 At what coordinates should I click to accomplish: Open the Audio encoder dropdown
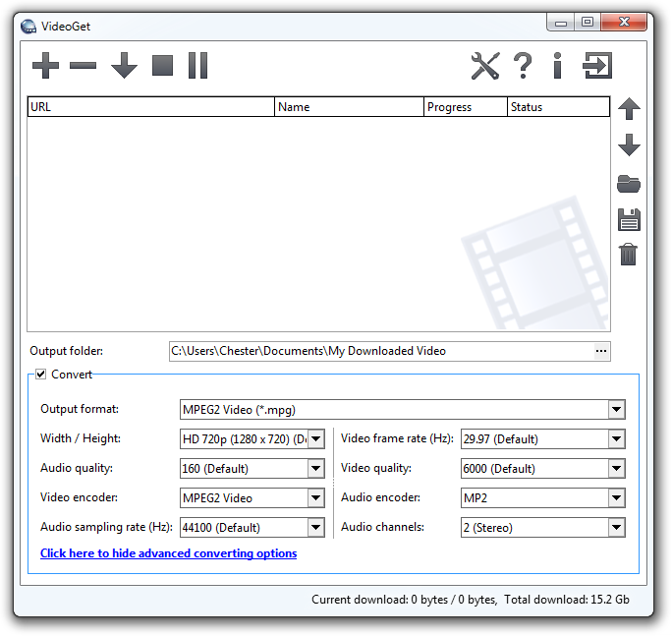coord(616,498)
